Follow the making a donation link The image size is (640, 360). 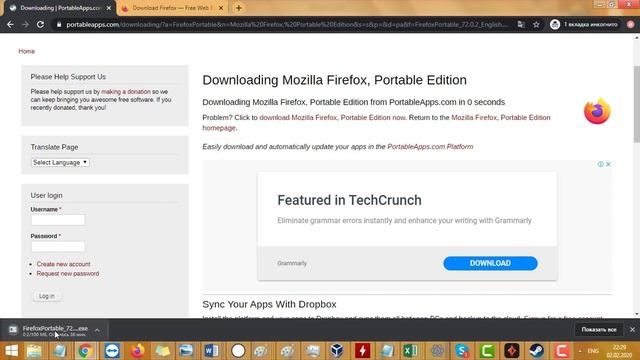[126, 91]
